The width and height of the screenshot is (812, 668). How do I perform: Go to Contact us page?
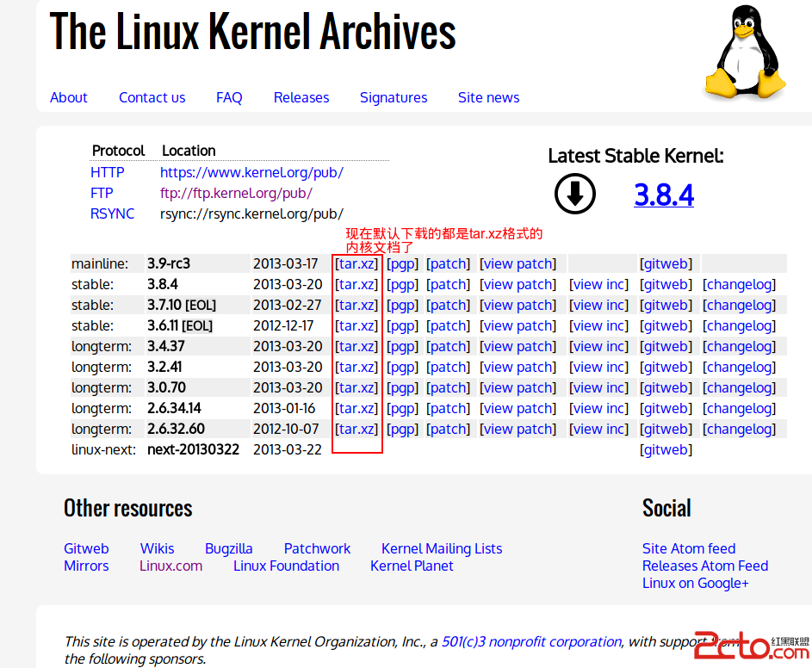pos(152,97)
